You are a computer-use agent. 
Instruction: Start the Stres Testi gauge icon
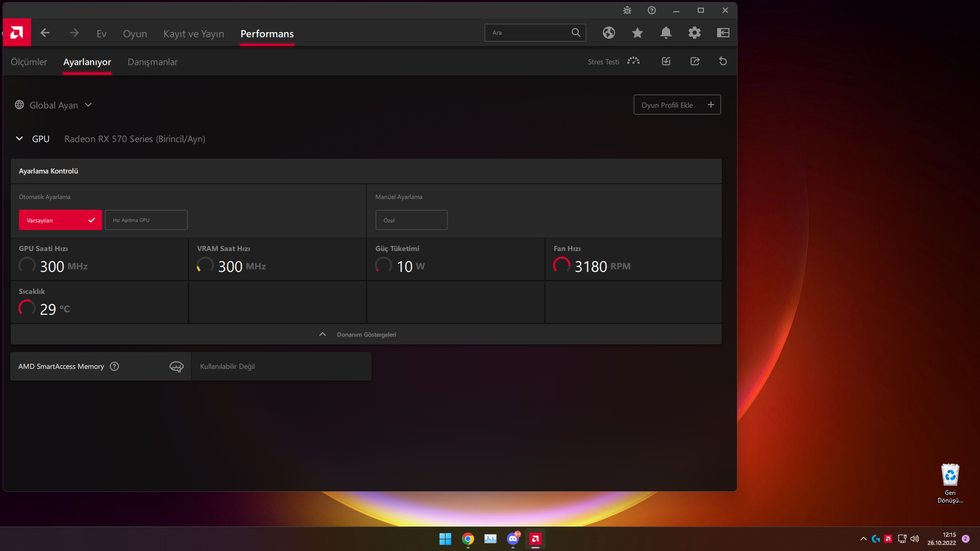[x=633, y=61]
